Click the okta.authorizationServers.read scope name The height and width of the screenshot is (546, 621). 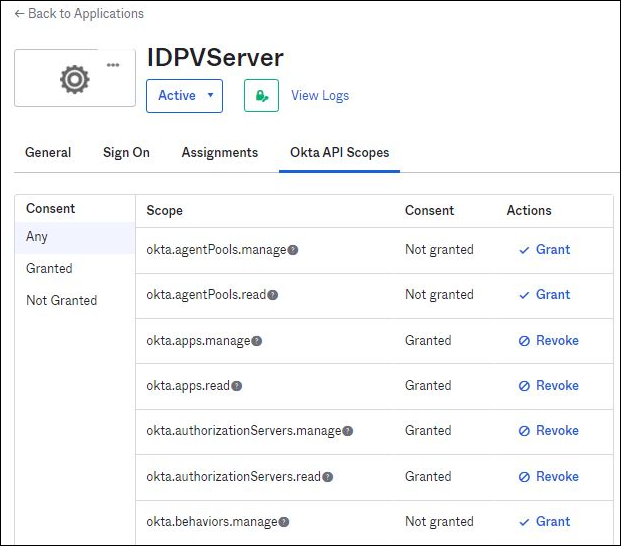click(x=234, y=477)
